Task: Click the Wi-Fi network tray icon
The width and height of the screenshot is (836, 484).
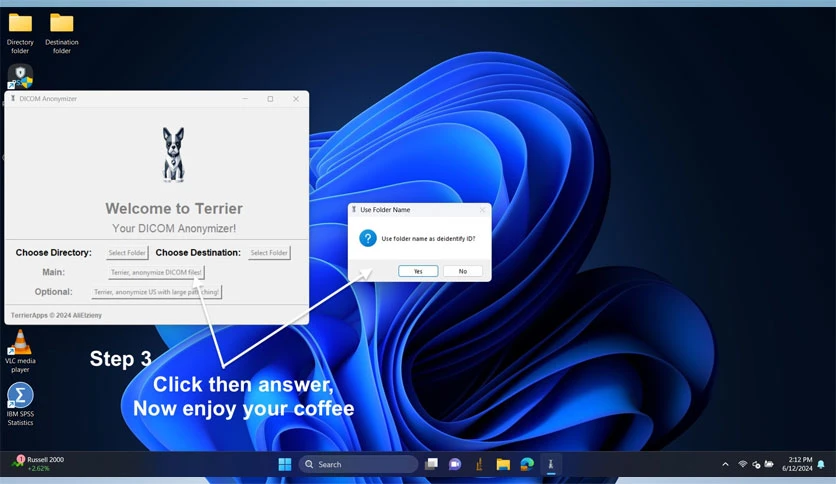Action: pos(743,464)
